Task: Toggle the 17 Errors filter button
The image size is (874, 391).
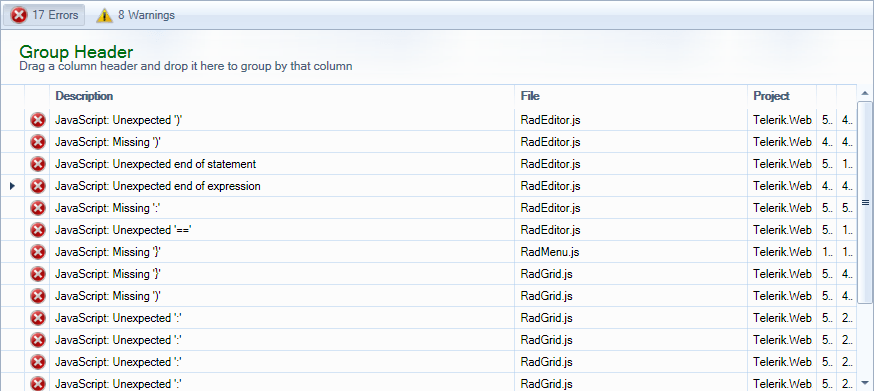Action: pos(45,15)
